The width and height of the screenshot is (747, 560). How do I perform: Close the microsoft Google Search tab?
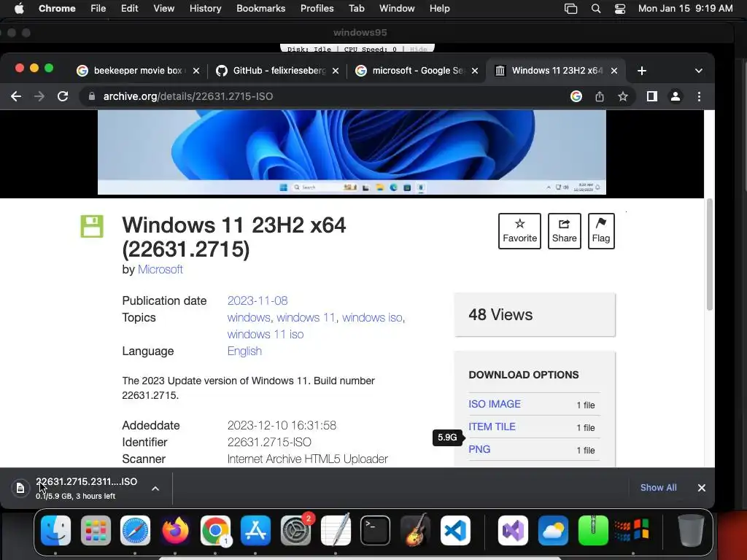click(x=474, y=71)
